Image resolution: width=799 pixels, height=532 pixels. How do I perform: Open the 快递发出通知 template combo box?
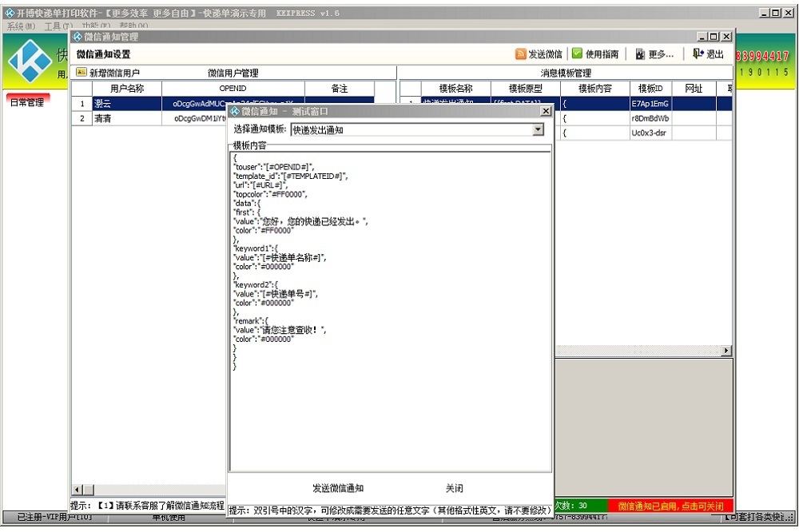(x=417, y=130)
